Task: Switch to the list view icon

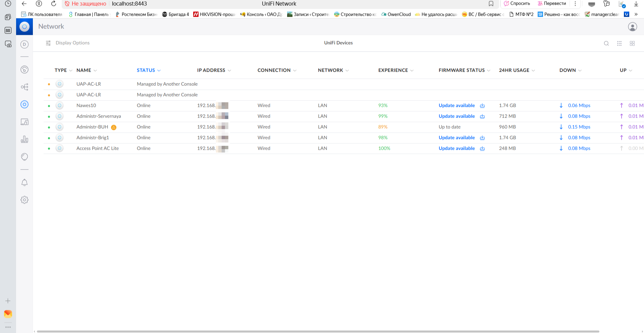Action: click(620, 43)
